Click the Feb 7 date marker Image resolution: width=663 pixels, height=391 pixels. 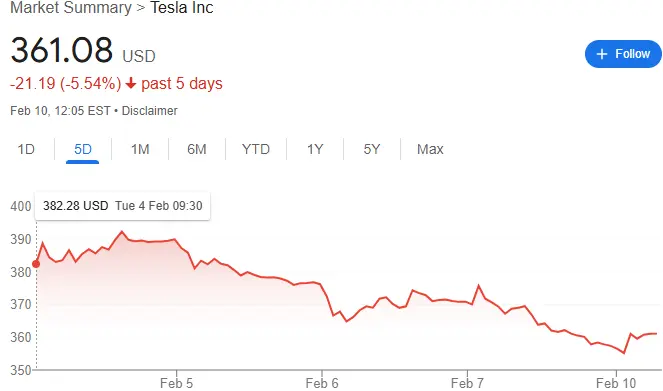pyautogui.click(x=467, y=383)
